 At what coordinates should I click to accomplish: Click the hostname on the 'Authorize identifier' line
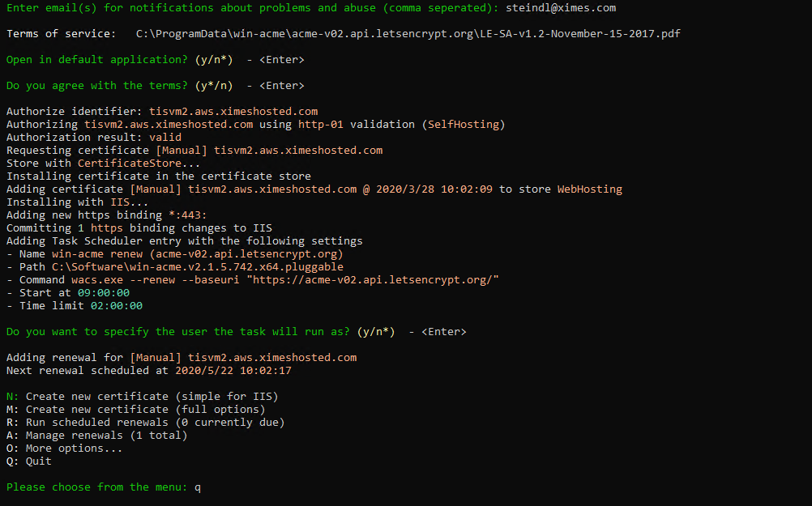(x=233, y=111)
